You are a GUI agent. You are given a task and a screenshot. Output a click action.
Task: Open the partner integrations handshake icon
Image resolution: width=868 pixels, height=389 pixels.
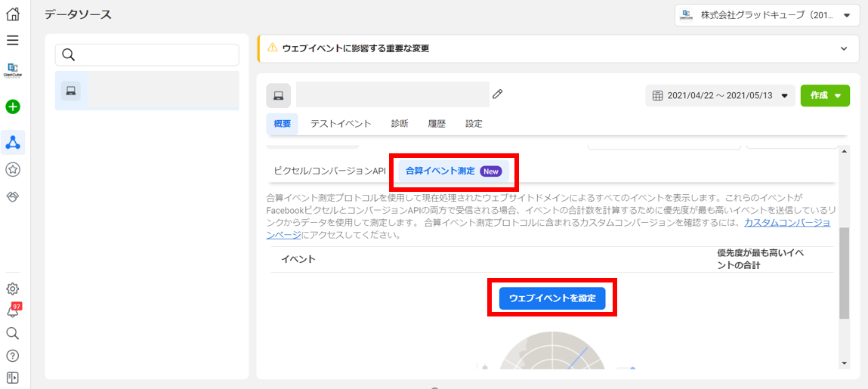[13, 197]
